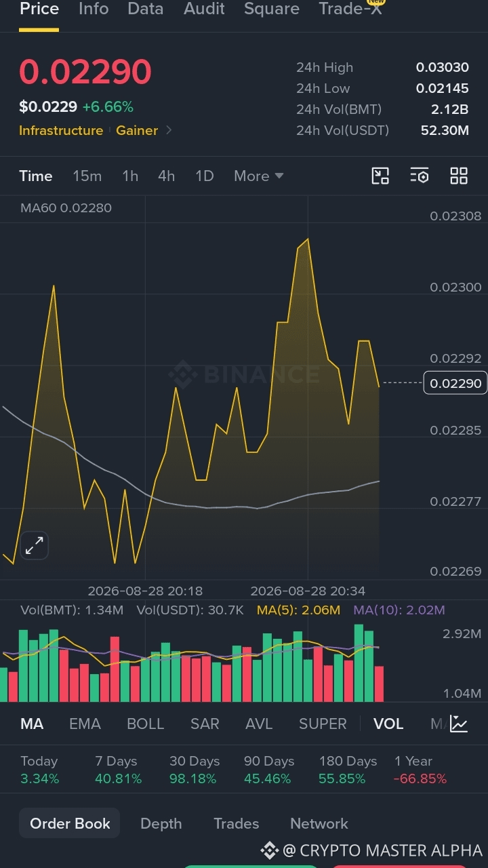Enable the AVL indicator

[259, 724]
